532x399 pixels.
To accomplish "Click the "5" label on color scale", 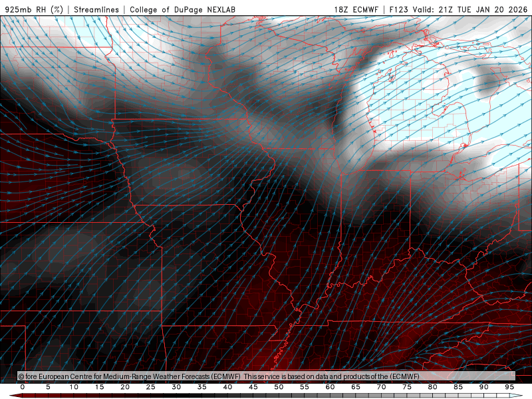I will click(x=48, y=387).
